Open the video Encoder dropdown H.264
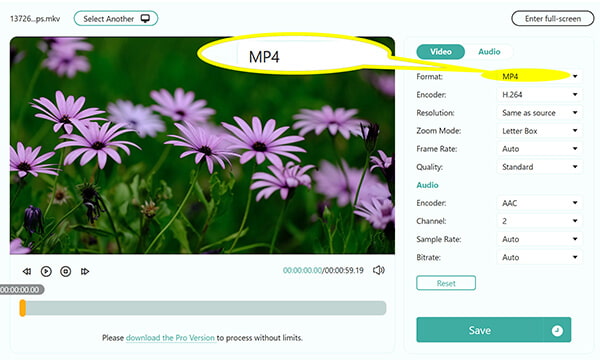 click(x=539, y=94)
